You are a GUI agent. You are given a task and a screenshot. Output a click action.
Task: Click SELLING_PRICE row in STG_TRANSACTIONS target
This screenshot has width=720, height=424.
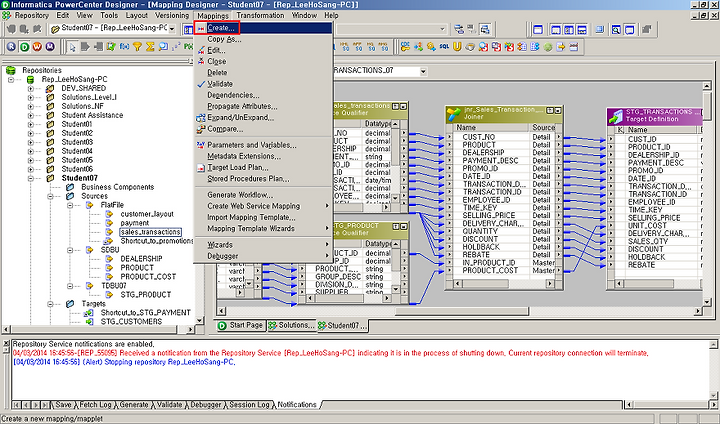654,218
